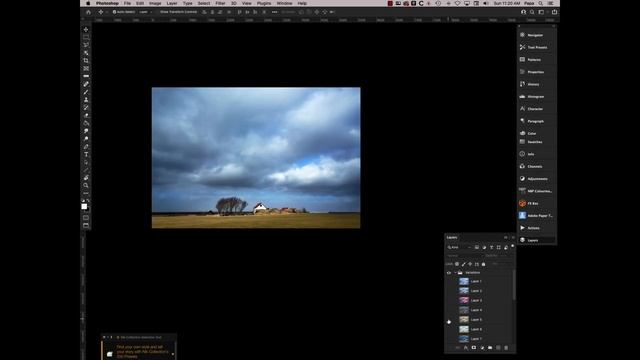Open the Image menu
This screenshot has height=360, width=640.
[155, 3]
